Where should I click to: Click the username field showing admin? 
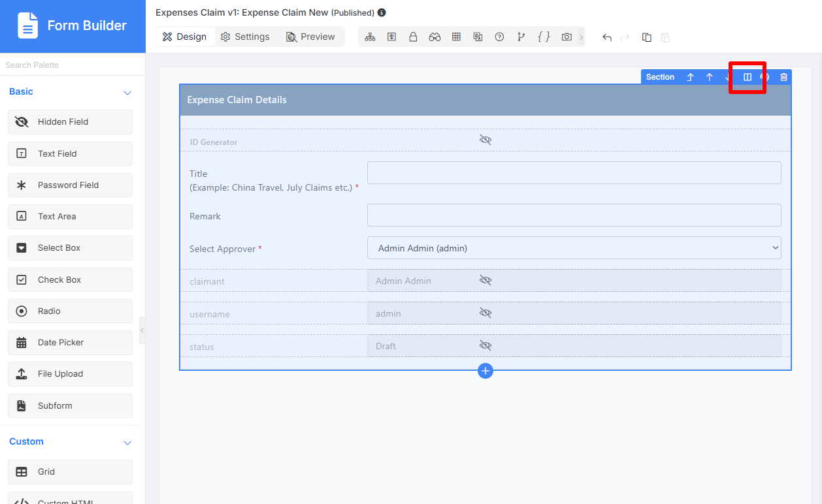click(574, 313)
